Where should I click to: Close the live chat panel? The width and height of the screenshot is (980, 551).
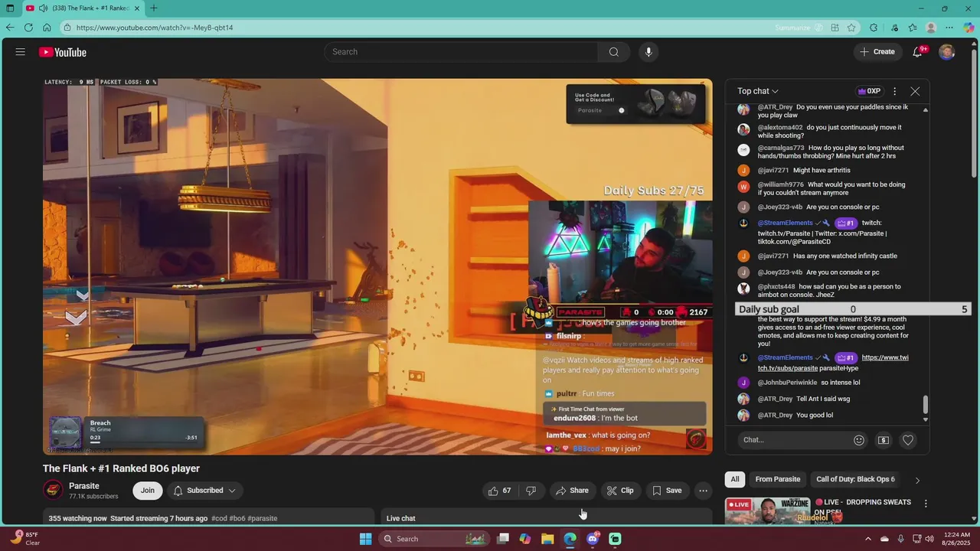tap(915, 91)
